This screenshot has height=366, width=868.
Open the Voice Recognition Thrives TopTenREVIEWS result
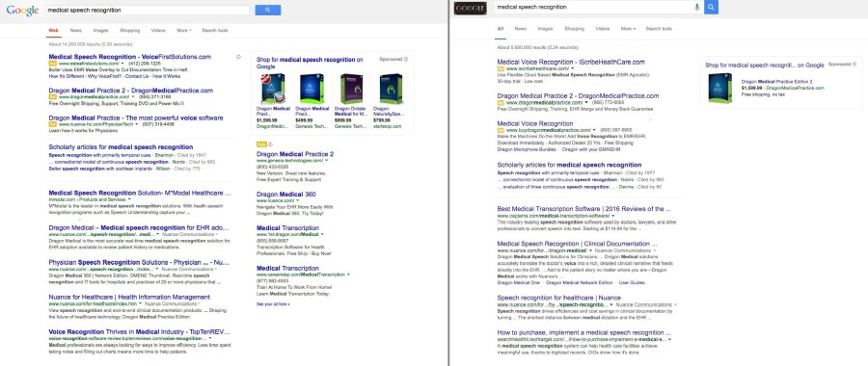[140, 331]
